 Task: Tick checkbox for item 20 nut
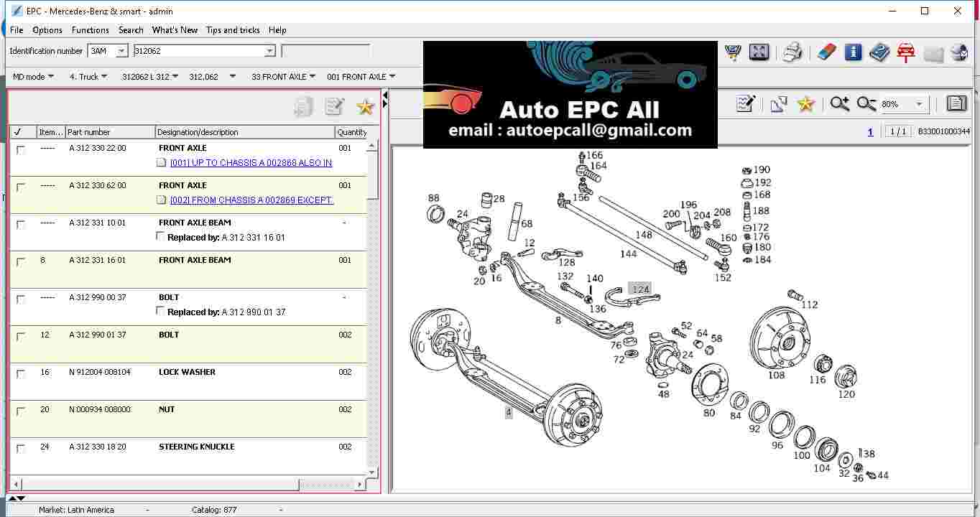click(x=21, y=411)
